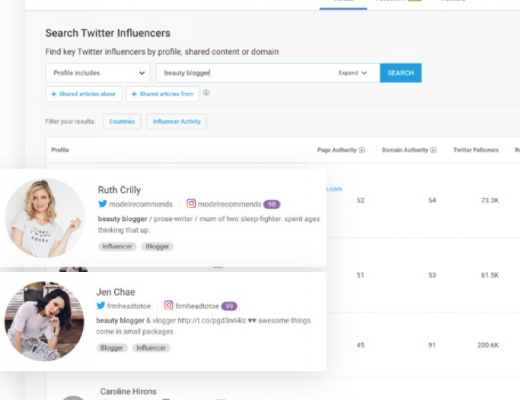The image size is (520, 400).
Task: Click Instagram icon for frmheadtotoe
Action: (169, 305)
